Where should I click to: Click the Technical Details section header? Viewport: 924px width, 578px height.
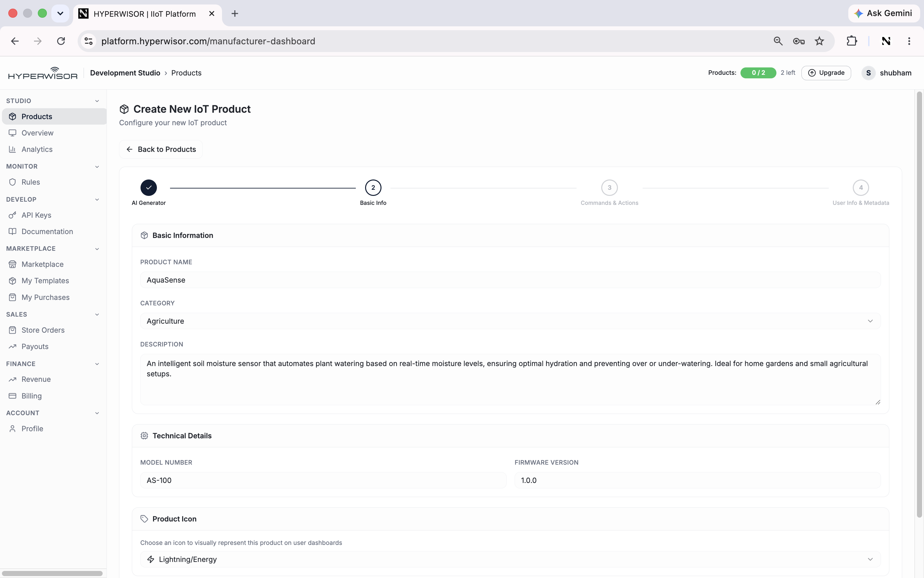tap(510, 436)
